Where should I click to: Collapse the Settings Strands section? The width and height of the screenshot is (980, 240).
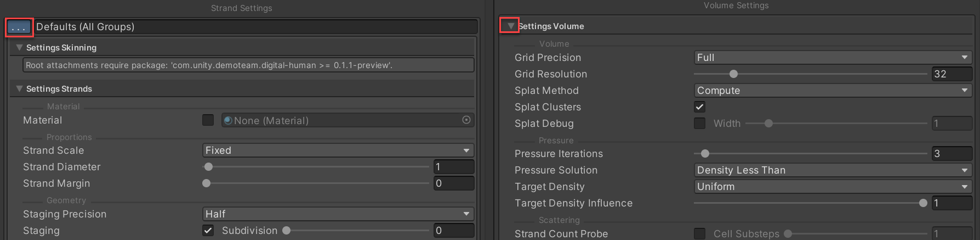(x=19, y=89)
